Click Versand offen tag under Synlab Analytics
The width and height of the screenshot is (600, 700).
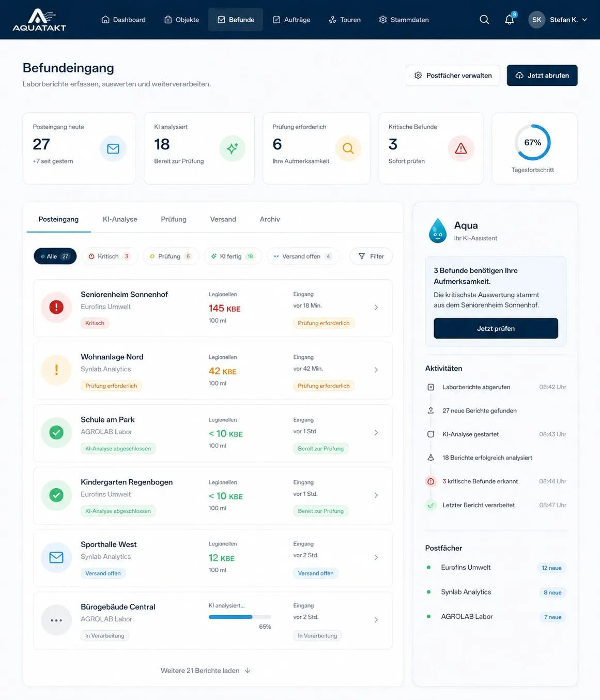(103, 573)
